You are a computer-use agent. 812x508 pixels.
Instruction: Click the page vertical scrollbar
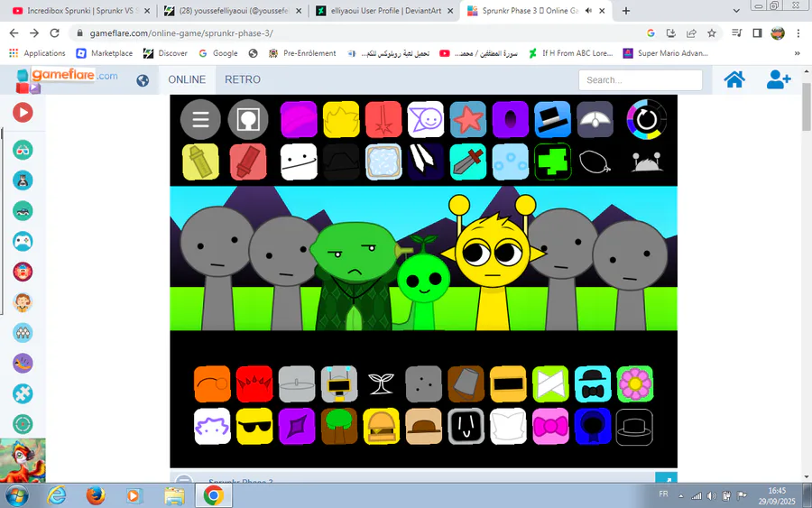point(807,106)
